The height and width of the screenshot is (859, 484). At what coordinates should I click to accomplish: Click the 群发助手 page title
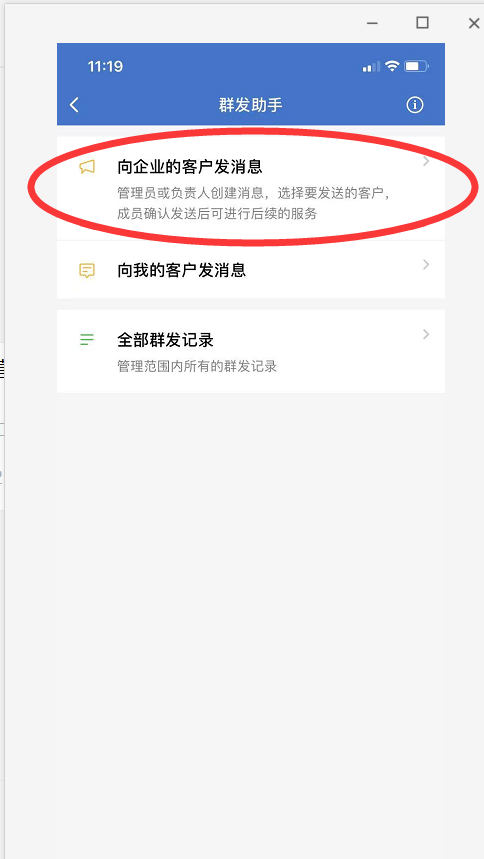pos(250,105)
